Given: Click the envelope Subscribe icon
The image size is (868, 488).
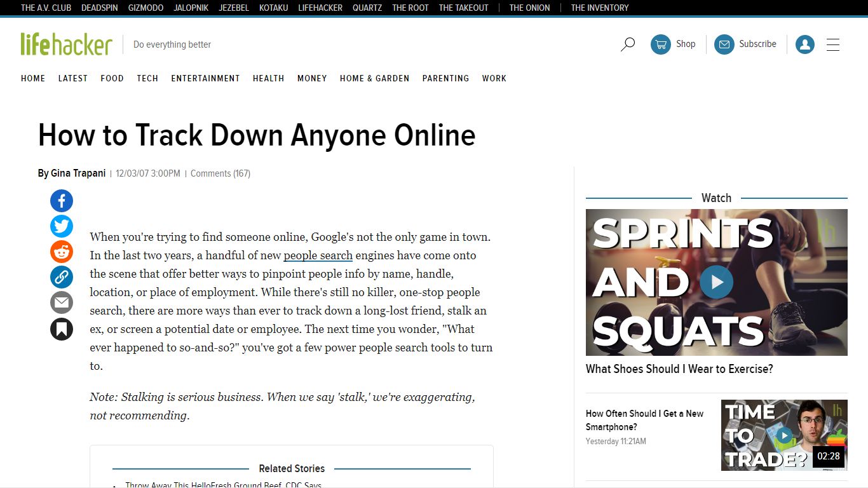Looking at the screenshot, I should [724, 44].
